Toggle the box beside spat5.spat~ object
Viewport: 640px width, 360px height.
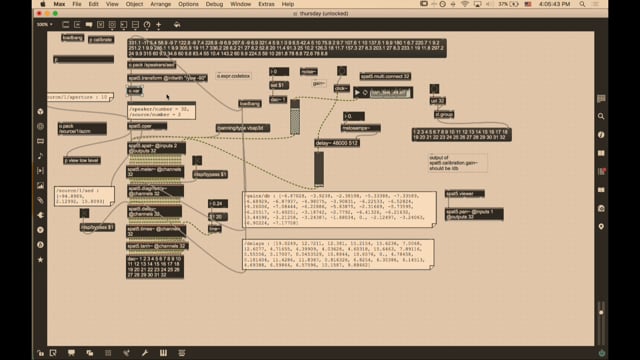[197, 160]
